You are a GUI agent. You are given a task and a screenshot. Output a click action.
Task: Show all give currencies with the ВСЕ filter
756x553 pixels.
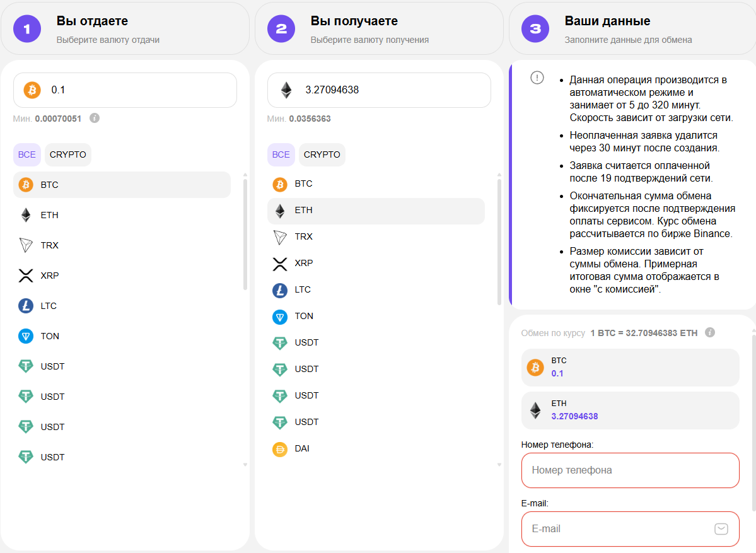pyautogui.click(x=27, y=154)
